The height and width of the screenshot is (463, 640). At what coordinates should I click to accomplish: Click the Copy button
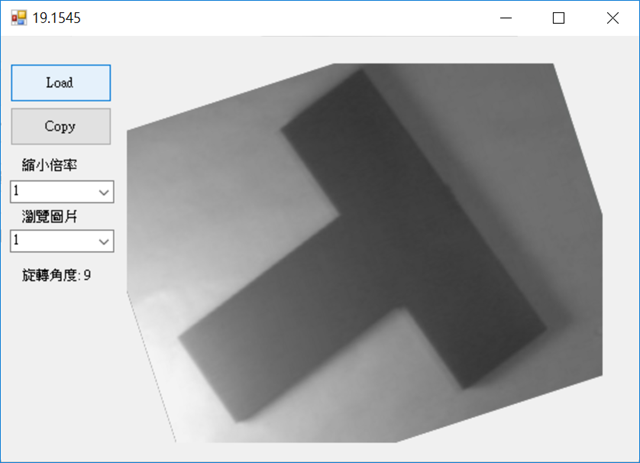(61, 126)
